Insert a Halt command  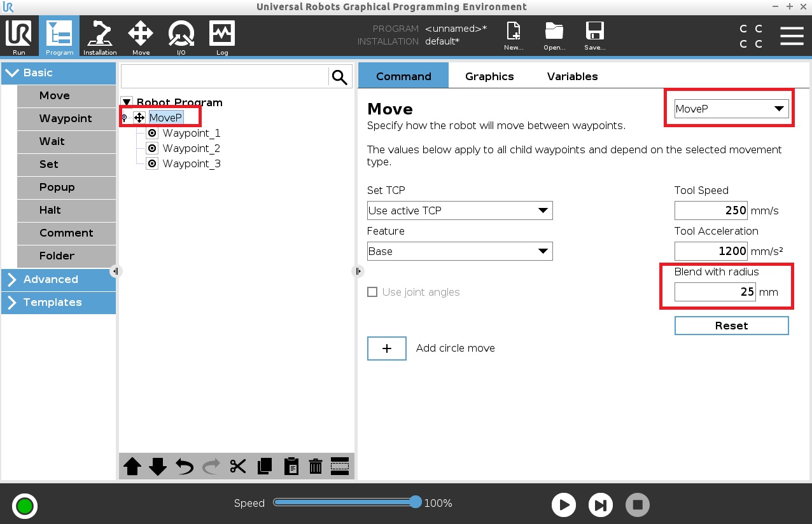tap(66, 210)
